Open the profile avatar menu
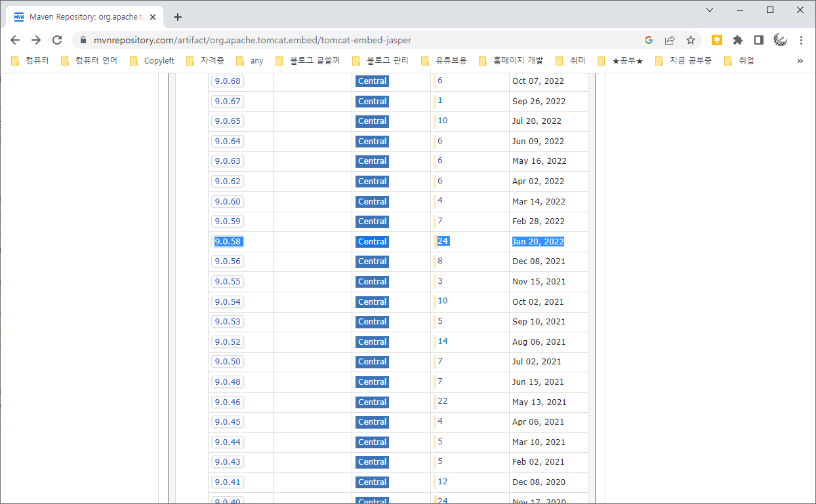The height and width of the screenshot is (504, 816). click(x=780, y=40)
